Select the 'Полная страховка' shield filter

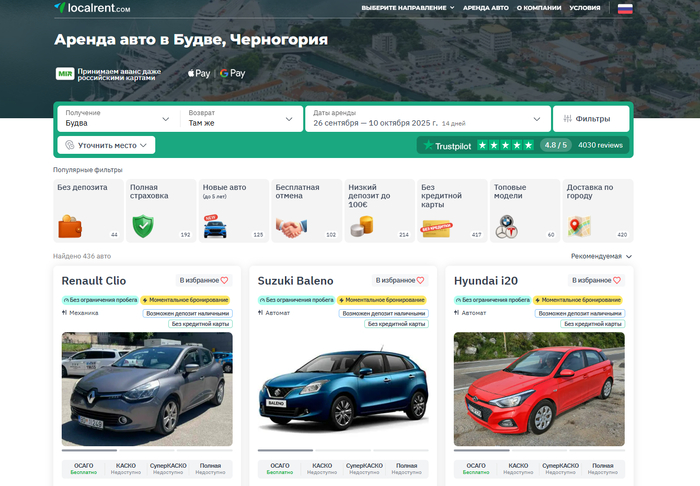coord(160,211)
